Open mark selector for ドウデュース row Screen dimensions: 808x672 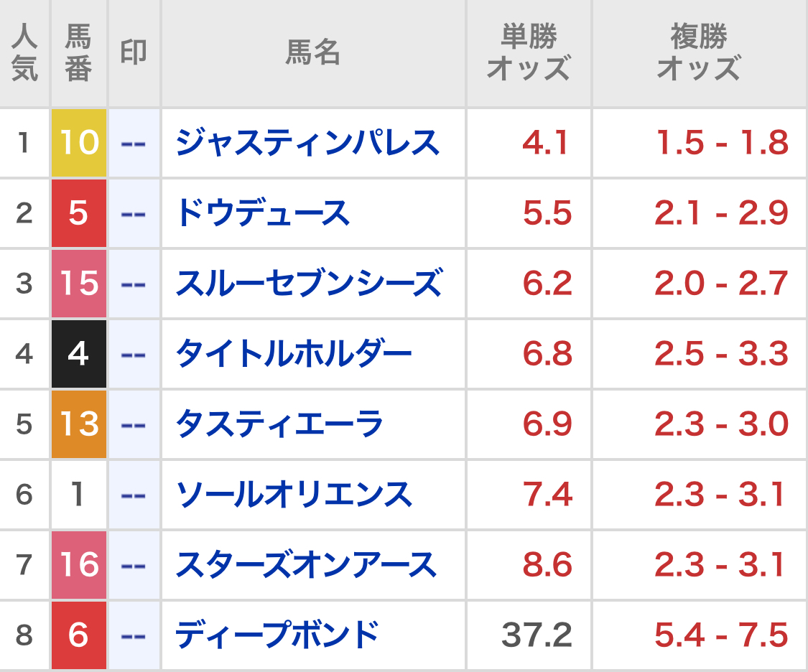pos(134,213)
